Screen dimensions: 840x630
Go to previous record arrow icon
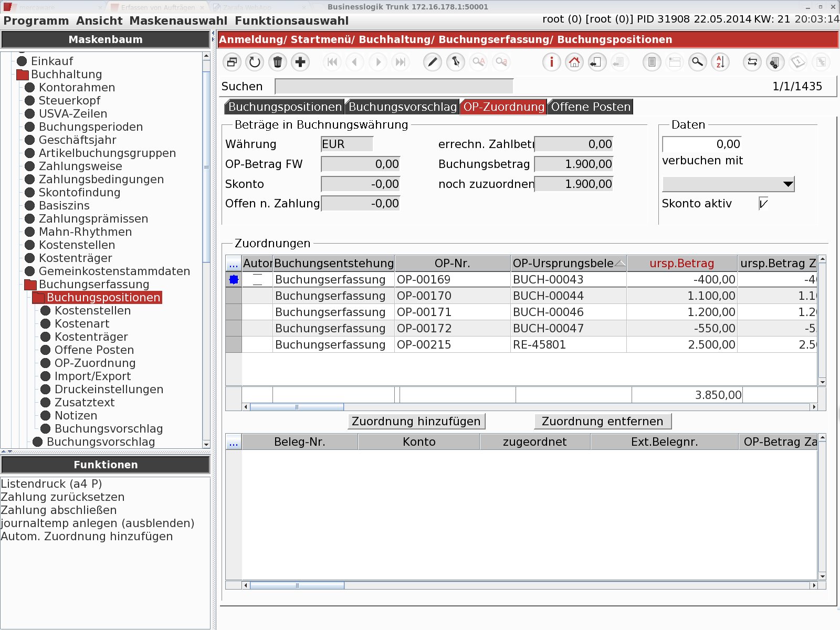(355, 62)
